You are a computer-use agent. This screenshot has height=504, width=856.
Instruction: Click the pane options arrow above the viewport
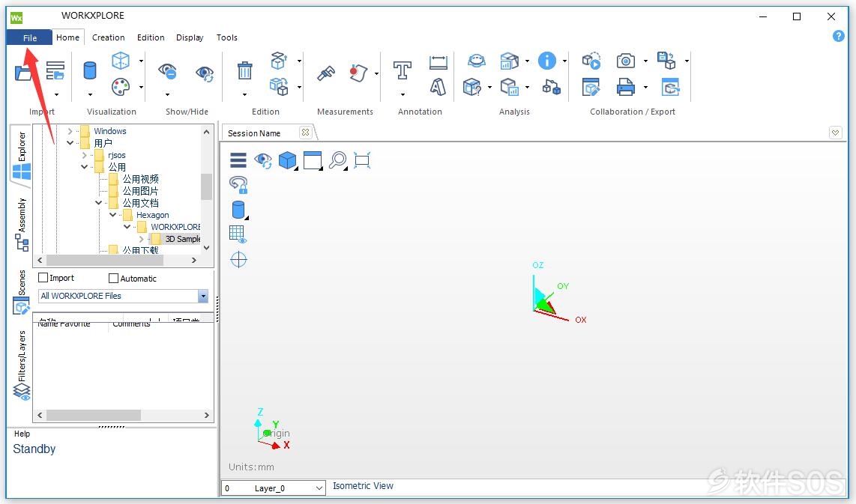(835, 133)
